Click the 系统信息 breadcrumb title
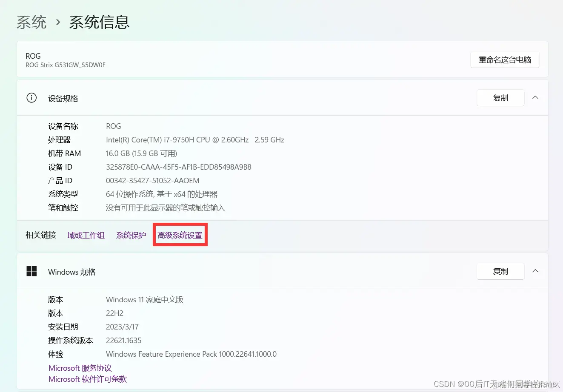563x392 pixels. click(x=99, y=22)
